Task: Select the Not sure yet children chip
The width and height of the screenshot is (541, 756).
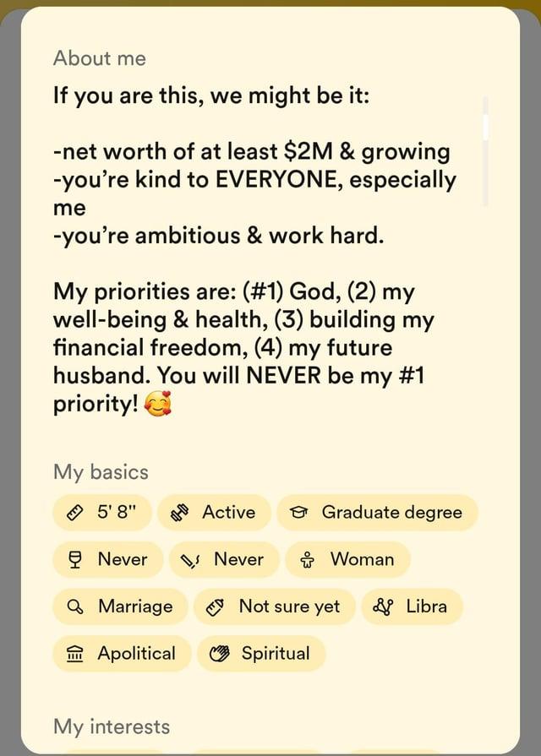Action: pyautogui.click(x=273, y=606)
